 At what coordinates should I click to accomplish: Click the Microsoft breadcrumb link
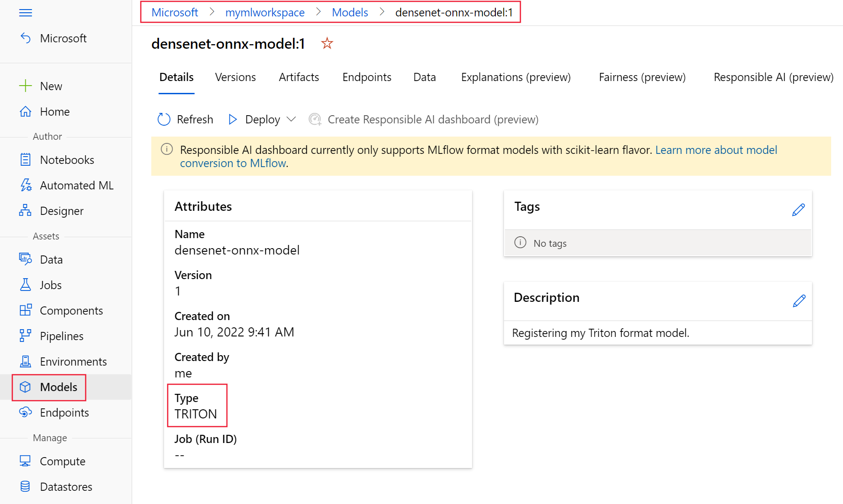coord(175,13)
